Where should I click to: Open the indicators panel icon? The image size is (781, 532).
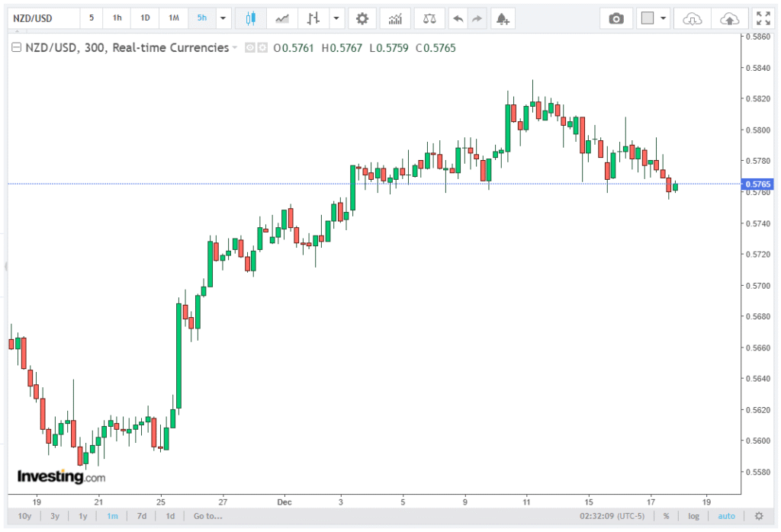[x=395, y=18]
